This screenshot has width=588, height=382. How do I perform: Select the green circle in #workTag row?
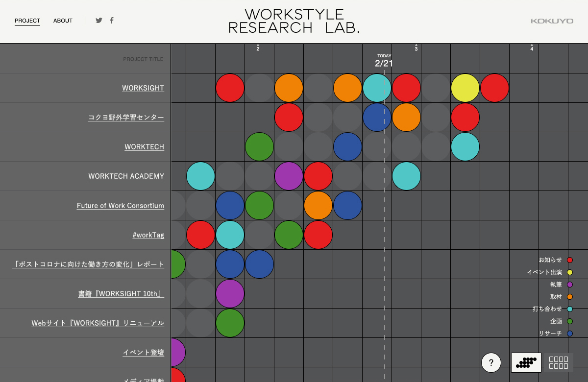point(289,235)
